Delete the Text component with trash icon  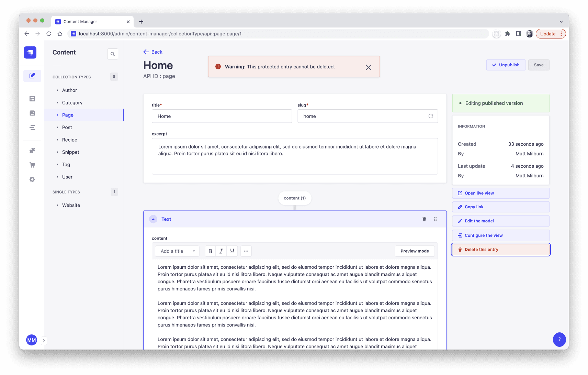click(x=424, y=219)
